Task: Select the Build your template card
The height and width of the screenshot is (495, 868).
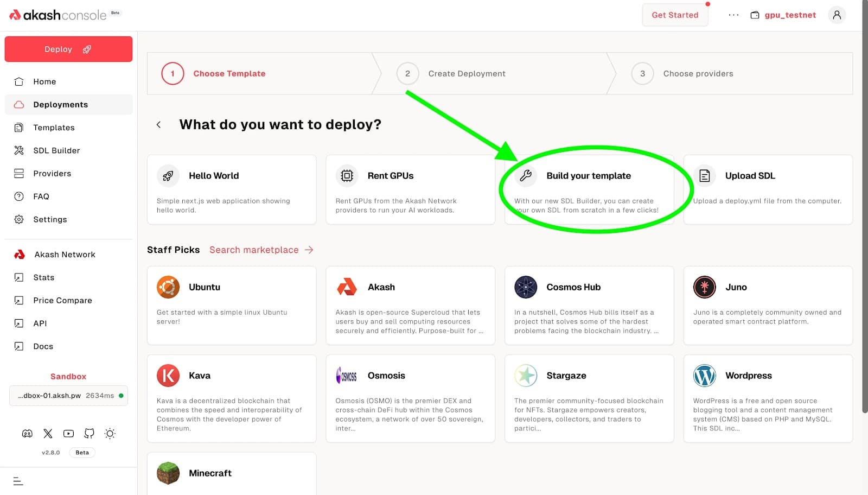Action: tap(589, 189)
